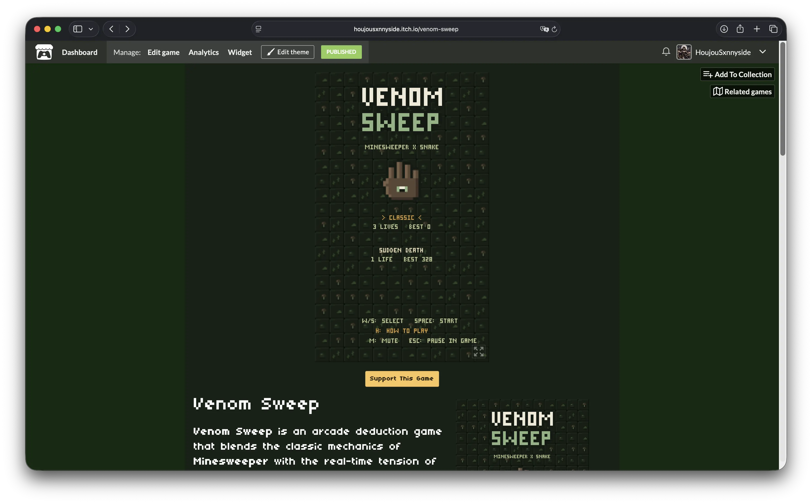Open the sidebar options chevron
812x504 pixels.
tap(91, 29)
